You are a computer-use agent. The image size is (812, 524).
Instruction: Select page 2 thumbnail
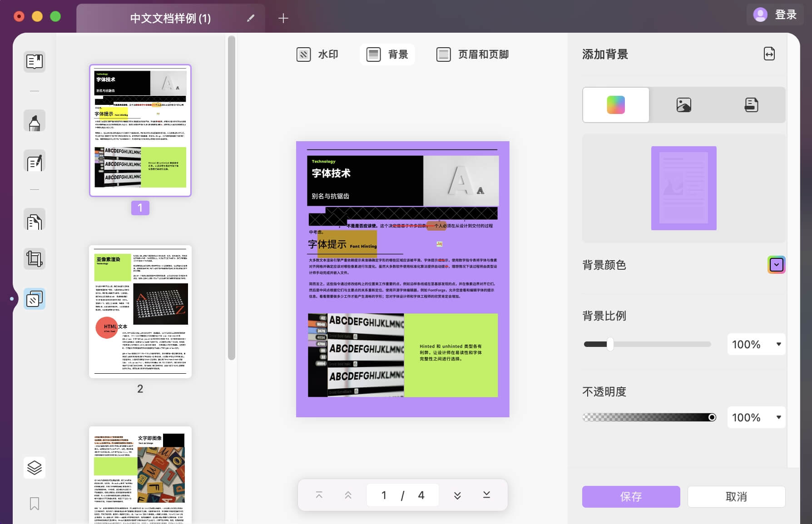coord(140,311)
